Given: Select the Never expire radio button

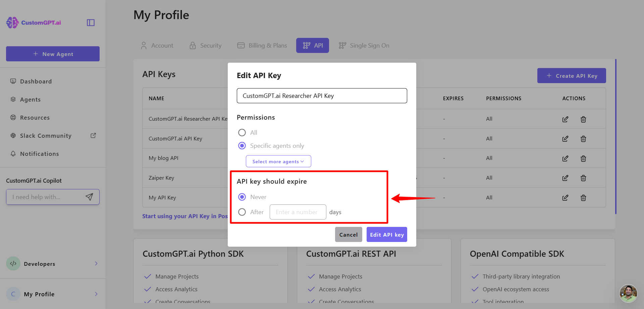Looking at the screenshot, I should [242, 197].
